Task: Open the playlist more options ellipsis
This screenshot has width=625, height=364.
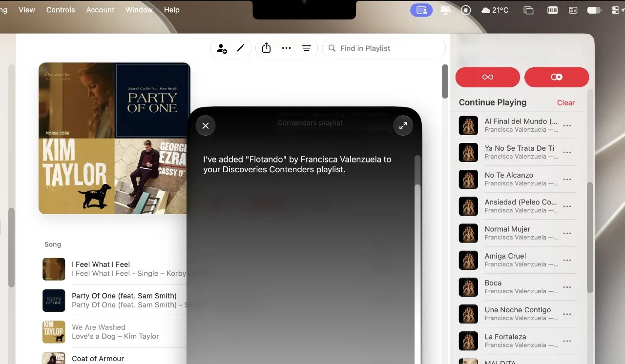Action: click(x=287, y=48)
